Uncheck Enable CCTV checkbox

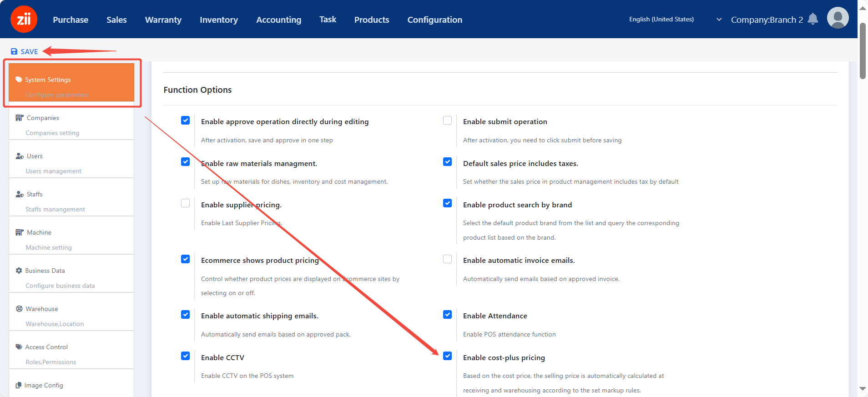point(185,356)
